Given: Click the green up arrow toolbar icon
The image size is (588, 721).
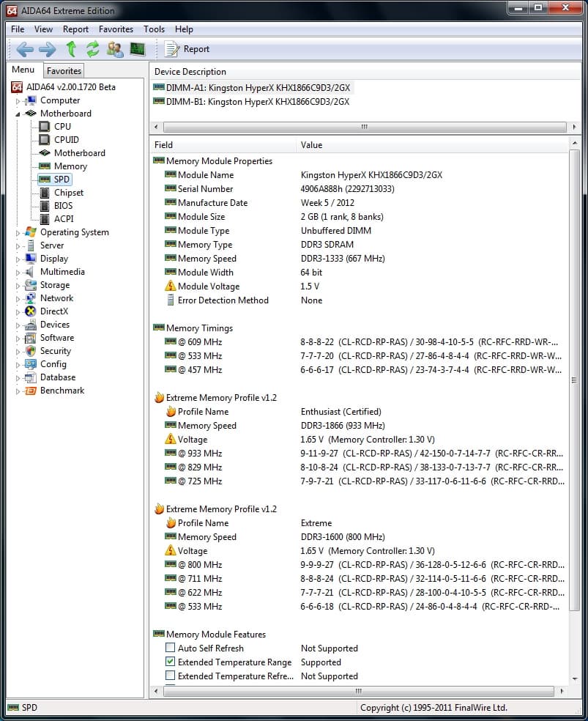Looking at the screenshot, I should [71, 49].
